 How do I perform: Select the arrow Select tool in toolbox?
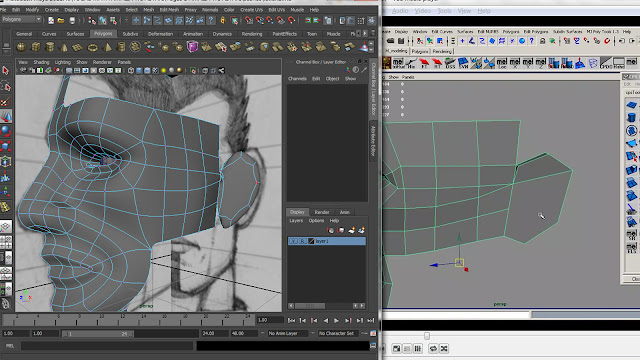pos(6,71)
